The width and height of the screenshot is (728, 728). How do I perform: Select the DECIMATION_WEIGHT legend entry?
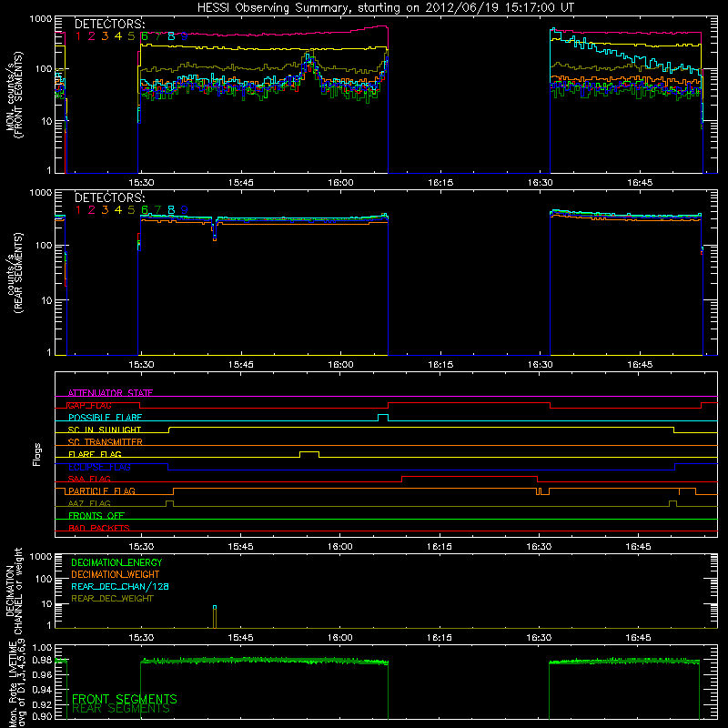click(x=116, y=574)
